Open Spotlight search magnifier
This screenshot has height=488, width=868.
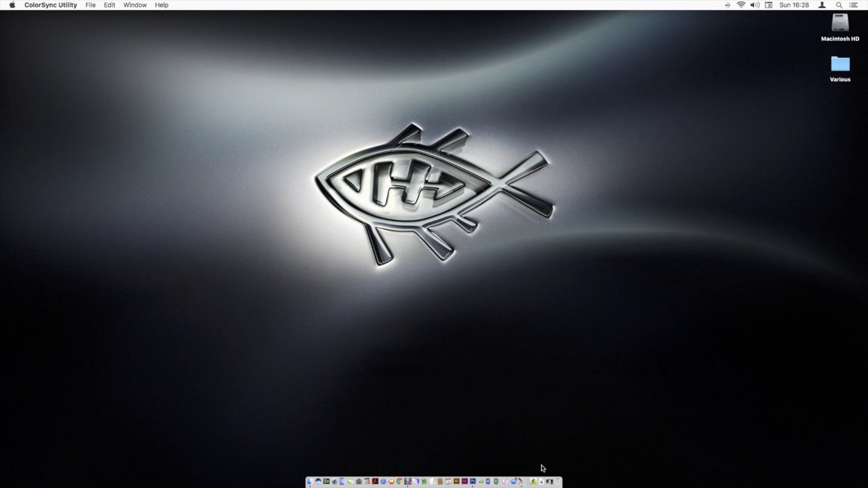839,5
